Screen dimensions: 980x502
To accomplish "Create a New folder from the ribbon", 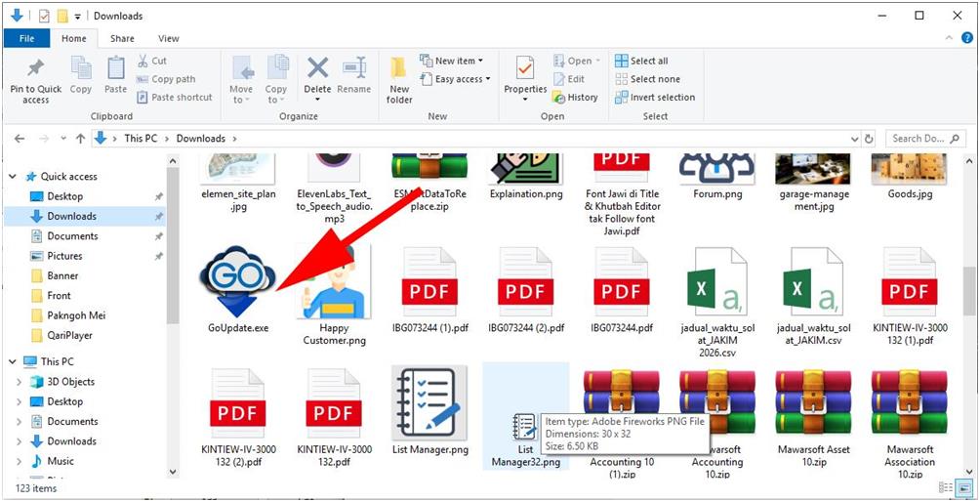I will 399,78.
